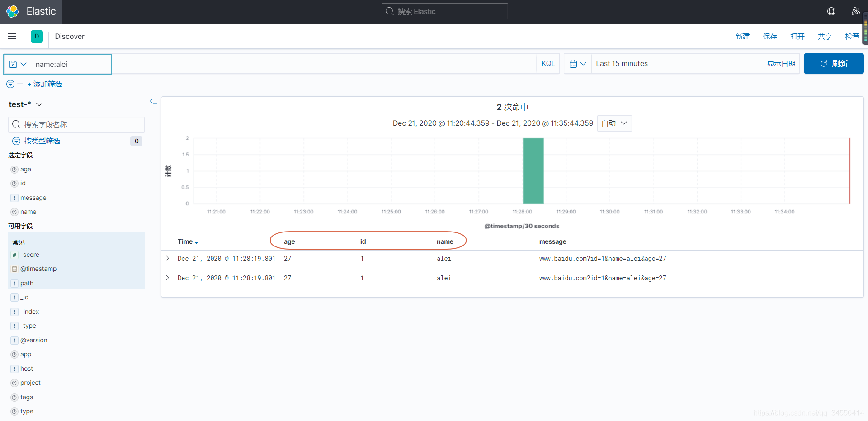This screenshot has height=421, width=868.
Task: Switch query language via KQL
Action: [x=548, y=64]
